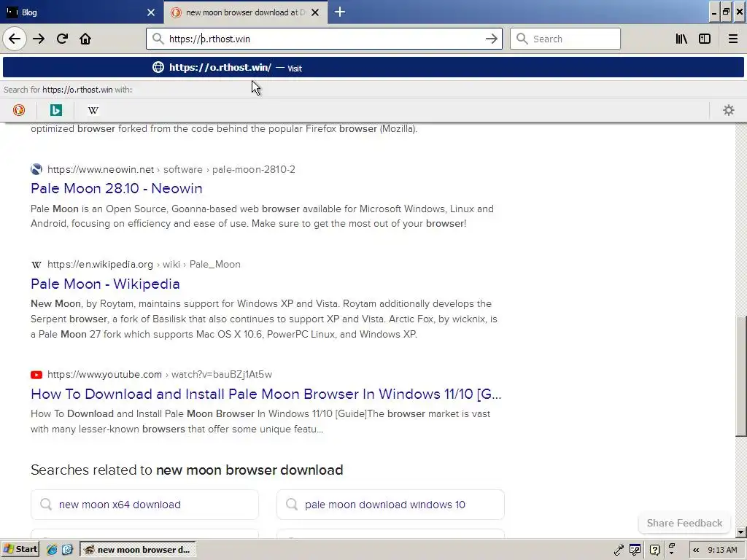This screenshot has width=747, height=560.
Task: Click the en.wikipedia.org result URL
Action: click(144, 264)
